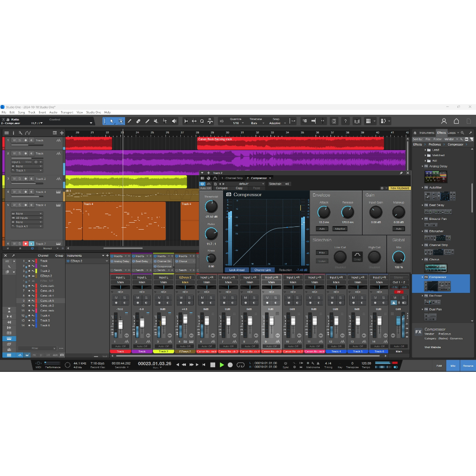
Task: Pin the Compressor plugin window
Action: (401, 173)
